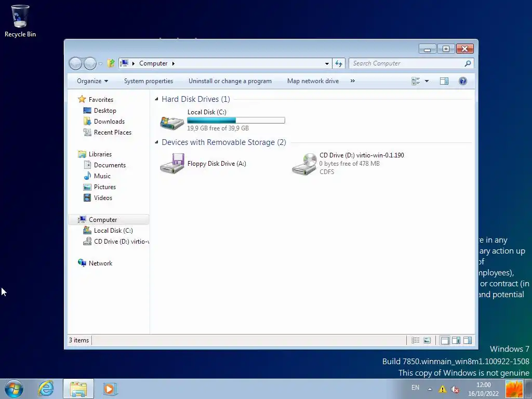
Task: Select Map network drive
Action: (x=313, y=81)
